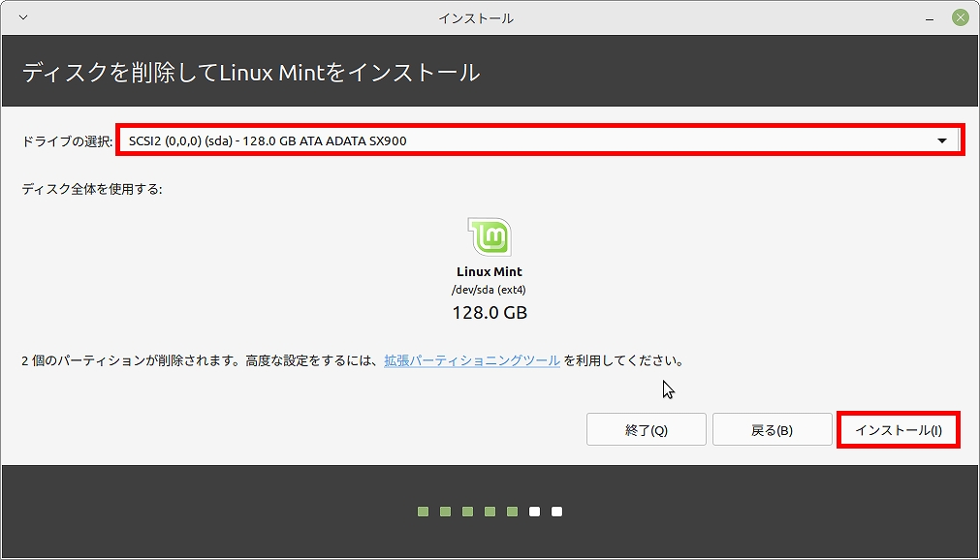Click the first green progress step indicator
This screenshot has height=560, width=980.
[x=424, y=512]
